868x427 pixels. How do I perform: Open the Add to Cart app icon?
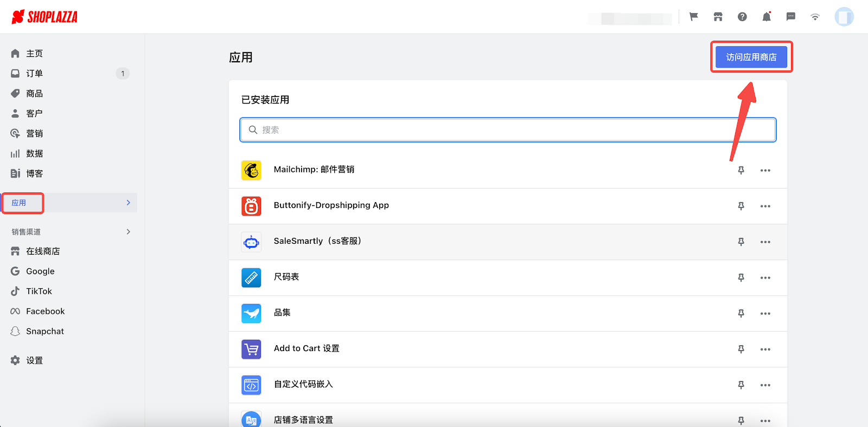pos(251,350)
